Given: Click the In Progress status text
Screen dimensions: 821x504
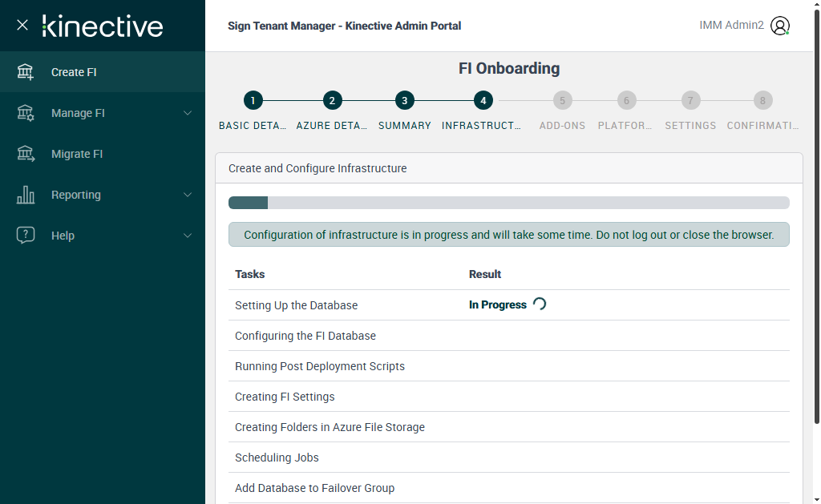Looking at the screenshot, I should [497, 304].
